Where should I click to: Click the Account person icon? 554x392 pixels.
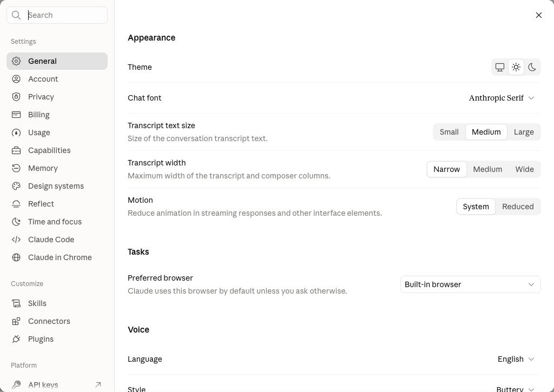point(16,79)
